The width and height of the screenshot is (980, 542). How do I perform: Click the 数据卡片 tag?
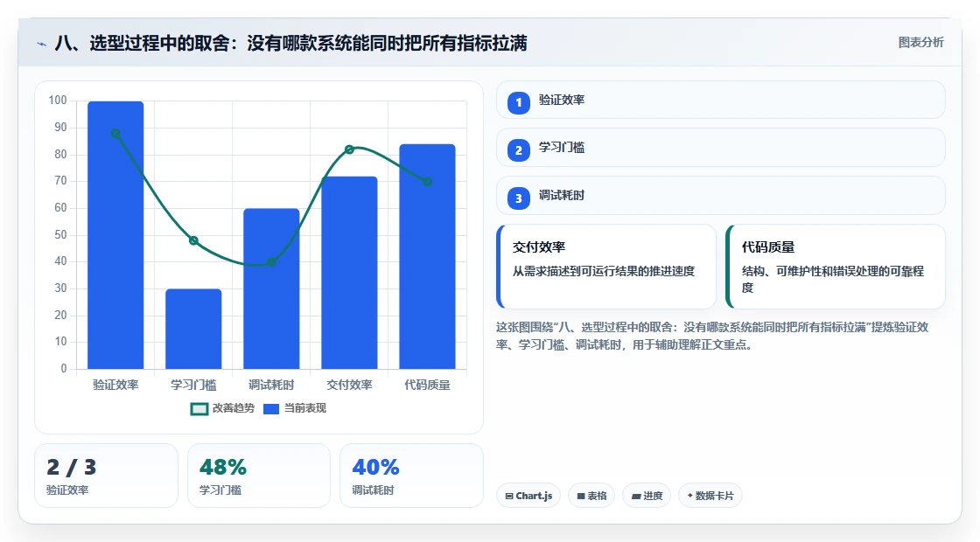tap(710, 496)
